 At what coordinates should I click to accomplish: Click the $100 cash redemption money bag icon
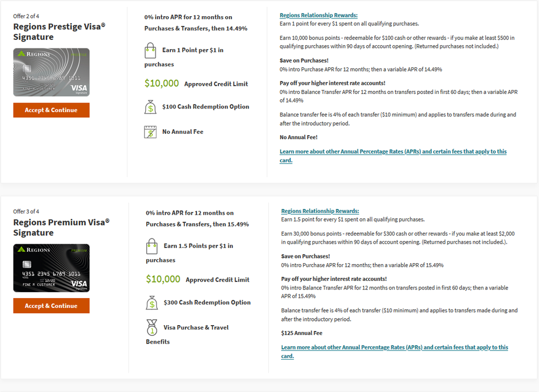click(x=150, y=107)
